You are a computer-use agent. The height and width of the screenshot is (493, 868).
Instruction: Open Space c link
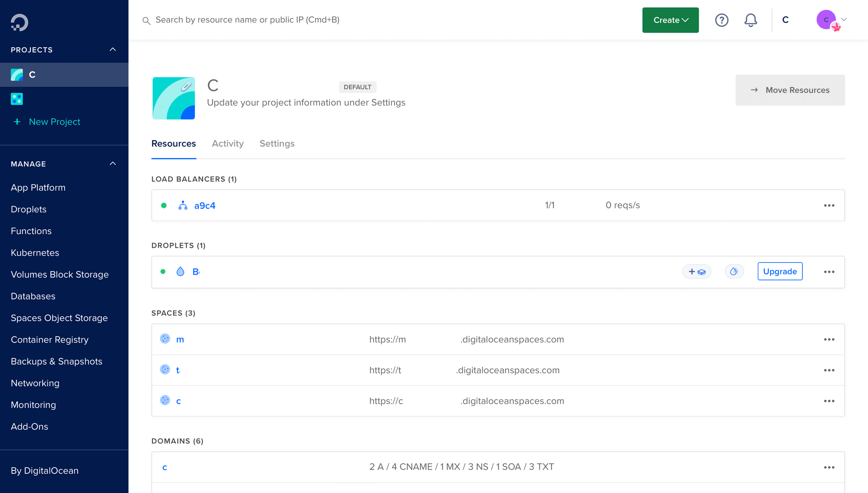(x=178, y=401)
